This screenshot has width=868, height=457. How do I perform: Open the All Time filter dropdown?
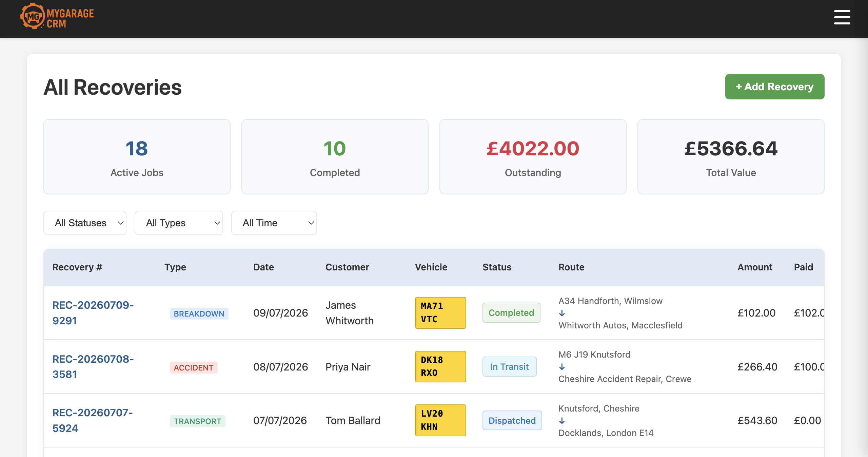[274, 223]
